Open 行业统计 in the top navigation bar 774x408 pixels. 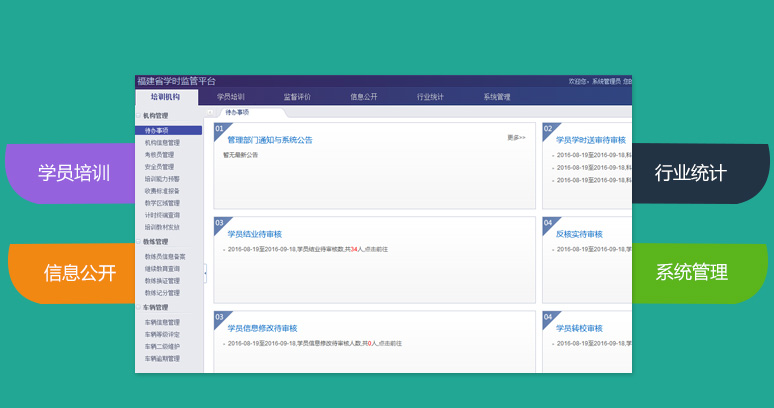pos(431,97)
